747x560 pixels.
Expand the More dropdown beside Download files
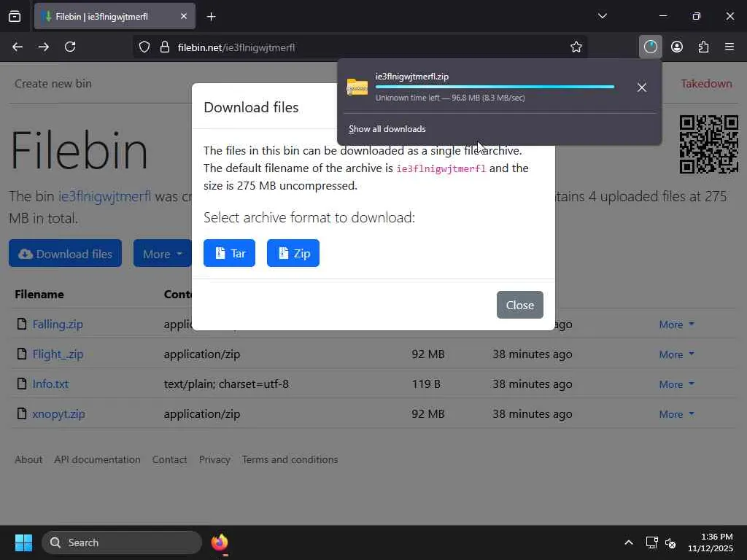pos(163,253)
